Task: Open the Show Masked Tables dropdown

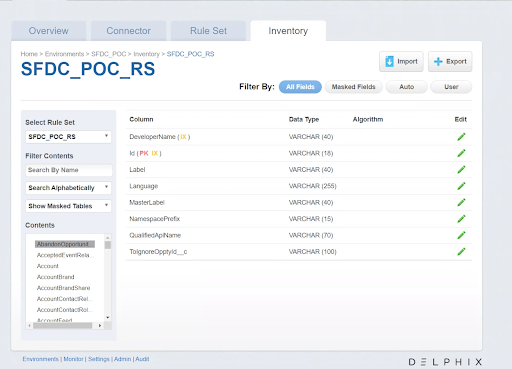Action: tap(68, 206)
